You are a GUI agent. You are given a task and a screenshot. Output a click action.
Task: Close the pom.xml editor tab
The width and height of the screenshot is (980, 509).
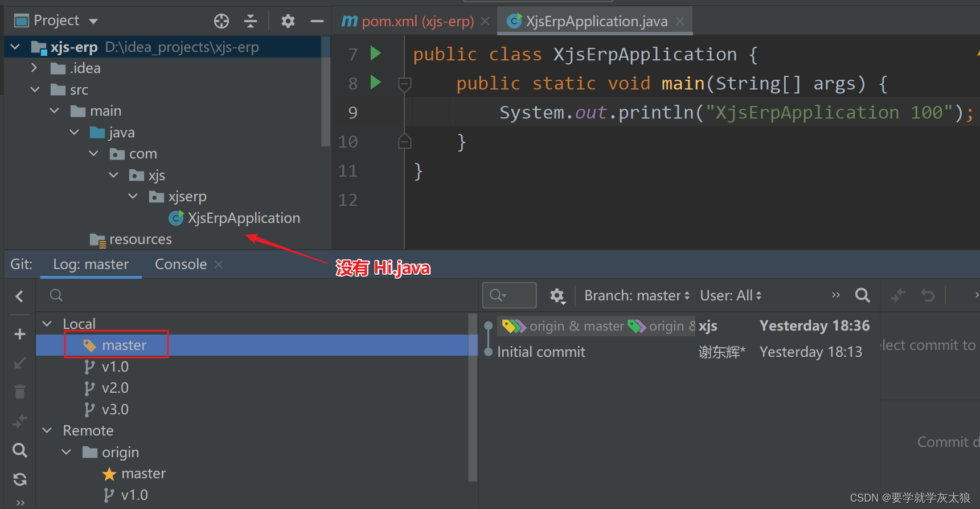click(x=485, y=22)
